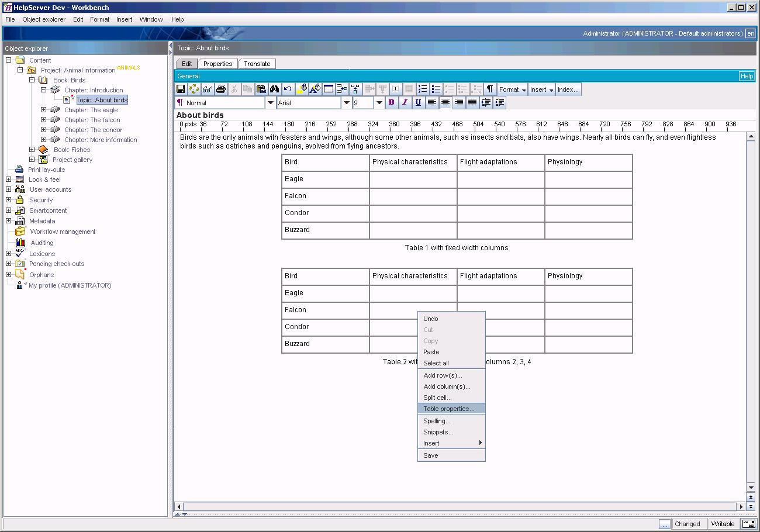Click the Undo arrow icon
760x532 pixels.
(288, 89)
